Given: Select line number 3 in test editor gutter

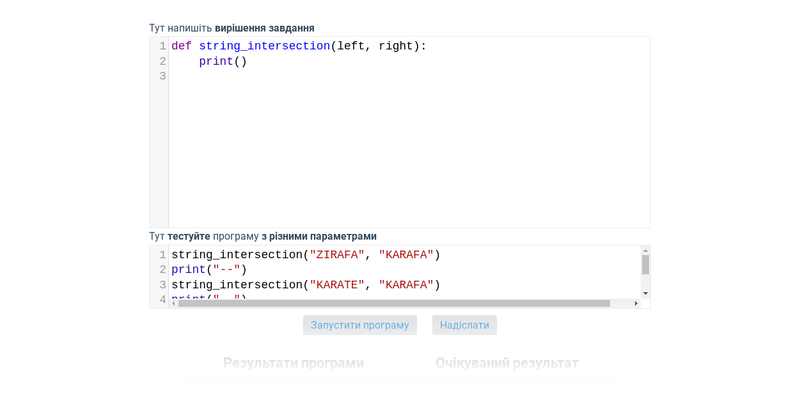Looking at the screenshot, I should [x=162, y=285].
